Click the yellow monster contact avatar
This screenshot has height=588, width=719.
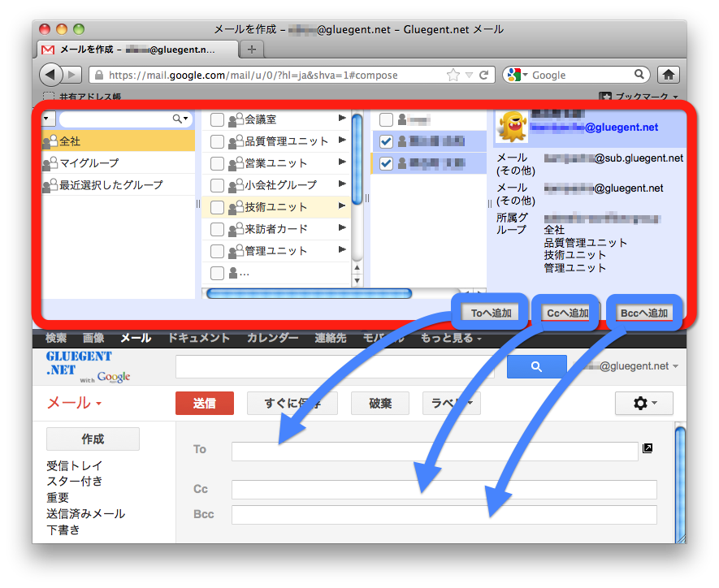(512, 127)
